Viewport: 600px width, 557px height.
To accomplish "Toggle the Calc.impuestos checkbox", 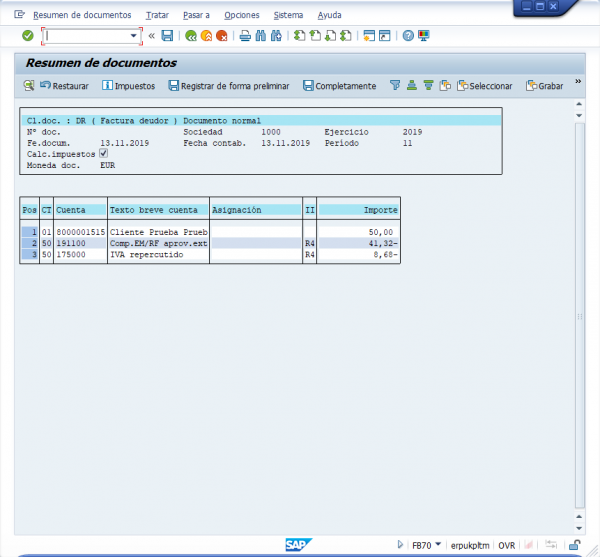I will point(103,153).
